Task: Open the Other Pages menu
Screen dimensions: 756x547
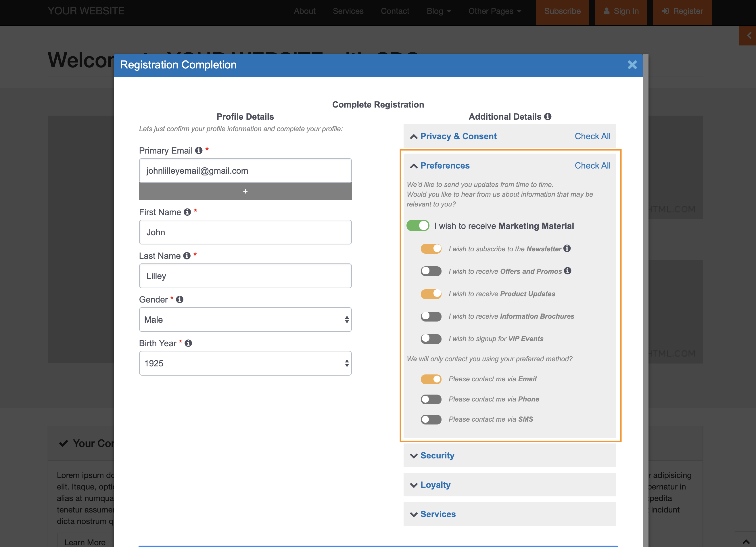Action: (x=494, y=11)
